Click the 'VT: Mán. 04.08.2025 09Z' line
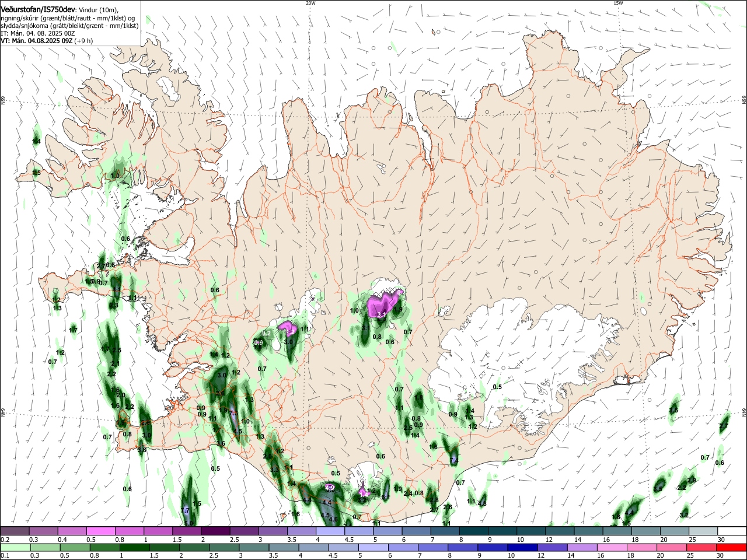Viewport: 747px width, 560px height. [x=37, y=41]
